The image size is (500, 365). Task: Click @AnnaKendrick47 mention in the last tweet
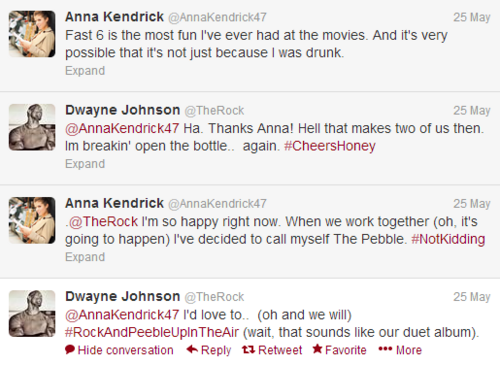tap(122, 315)
